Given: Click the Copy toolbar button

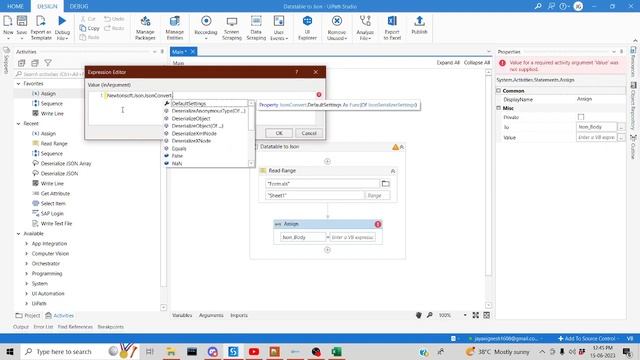Looking at the screenshot, I should (90, 28).
